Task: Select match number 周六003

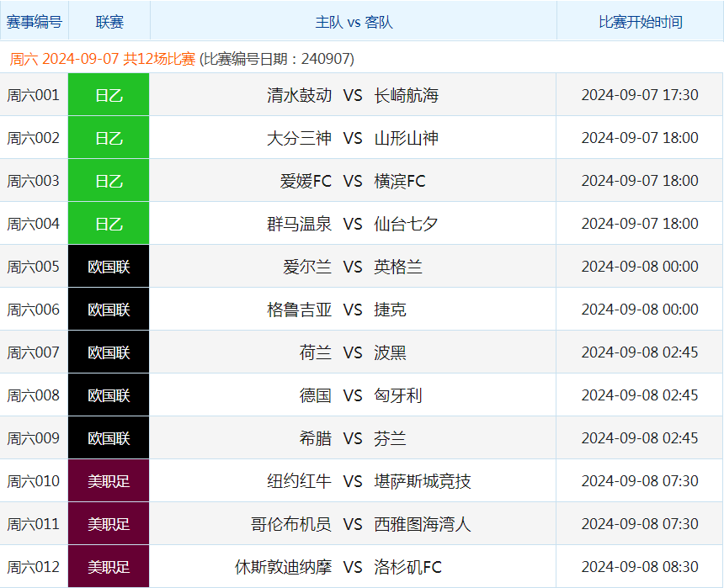Action: [x=33, y=181]
